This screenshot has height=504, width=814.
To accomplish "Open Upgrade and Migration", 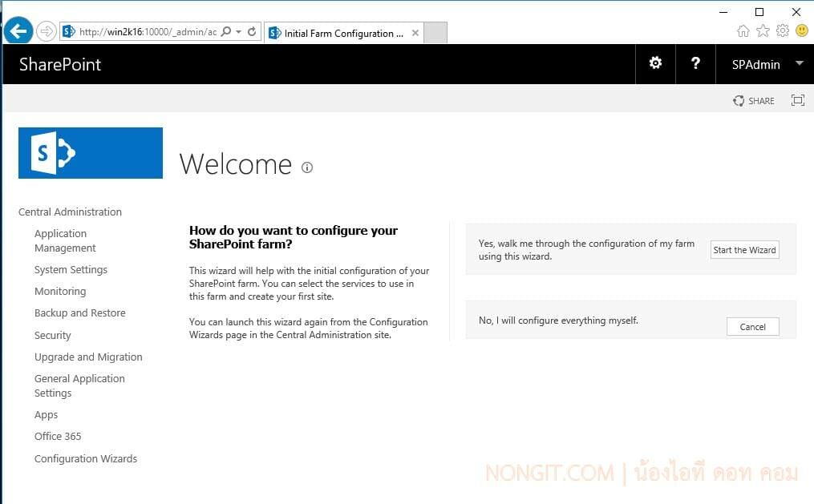I will pos(88,357).
